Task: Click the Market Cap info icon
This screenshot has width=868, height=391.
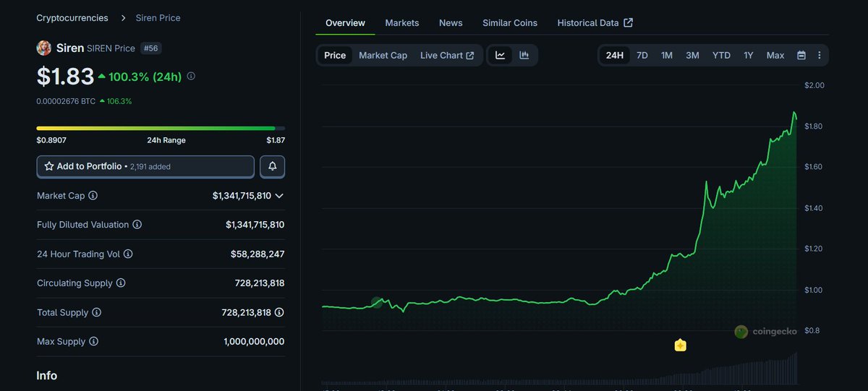Action: (x=93, y=195)
